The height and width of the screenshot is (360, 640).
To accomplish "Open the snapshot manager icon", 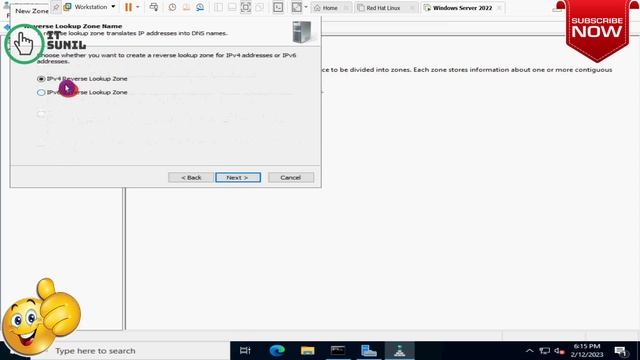I will 200,7.
